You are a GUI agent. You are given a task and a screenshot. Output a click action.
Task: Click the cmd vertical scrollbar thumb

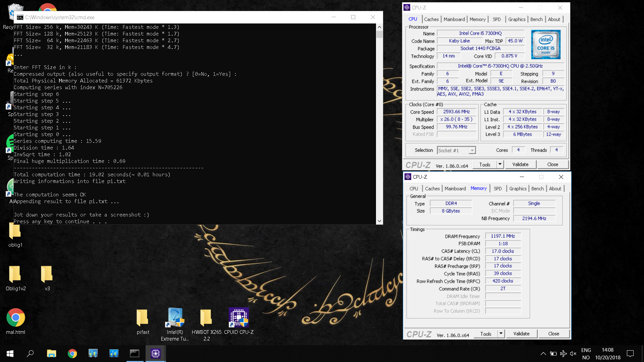(x=379, y=34)
